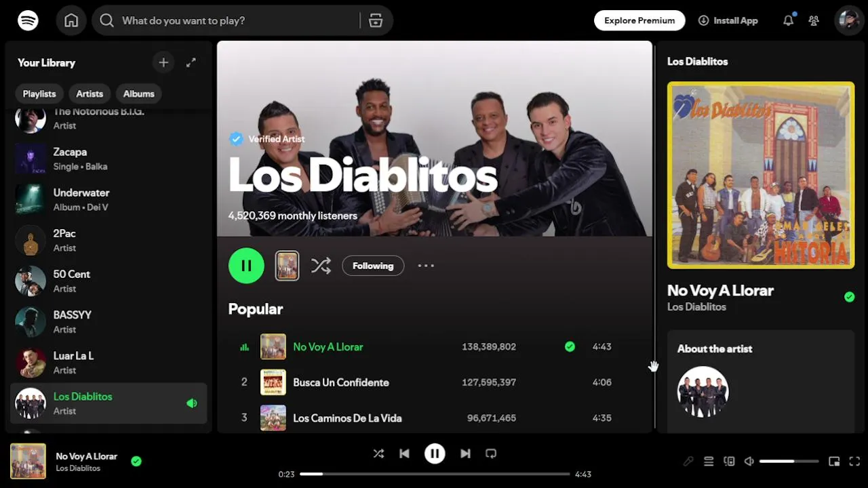The width and height of the screenshot is (868, 488).
Task: Open more options three-dot menu for artist
Action: [x=426, y=266]
